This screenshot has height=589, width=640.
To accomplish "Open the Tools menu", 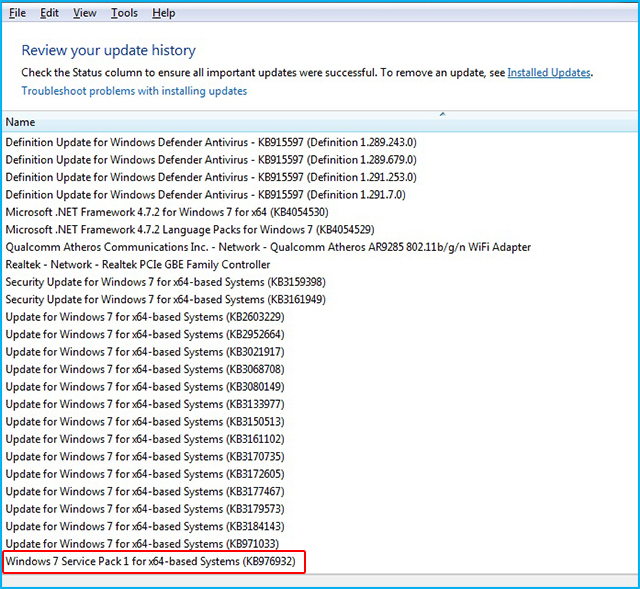I will click(124, 13).
